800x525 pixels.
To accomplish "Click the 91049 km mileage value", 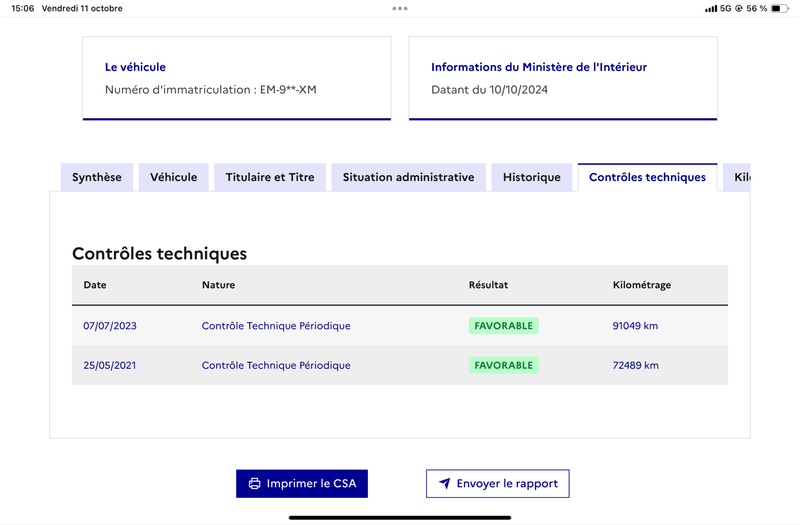I will tap(635, 326).
